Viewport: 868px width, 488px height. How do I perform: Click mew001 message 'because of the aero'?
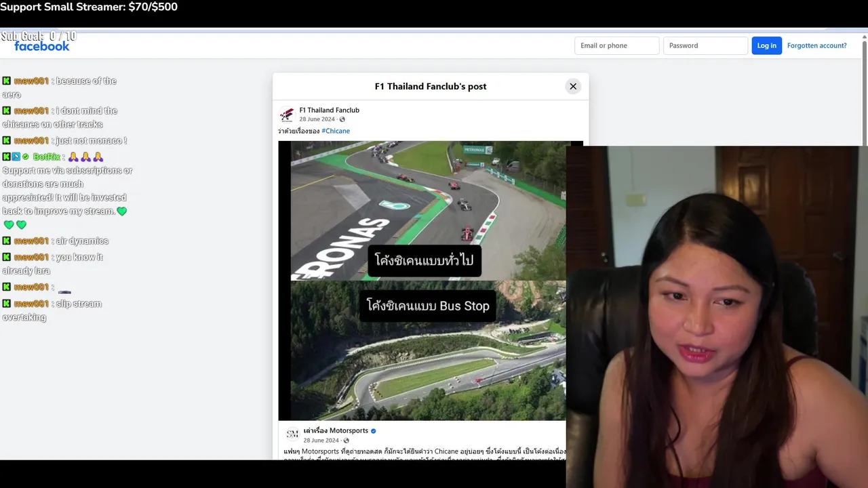pyautogui.click(x=60, y=87)
